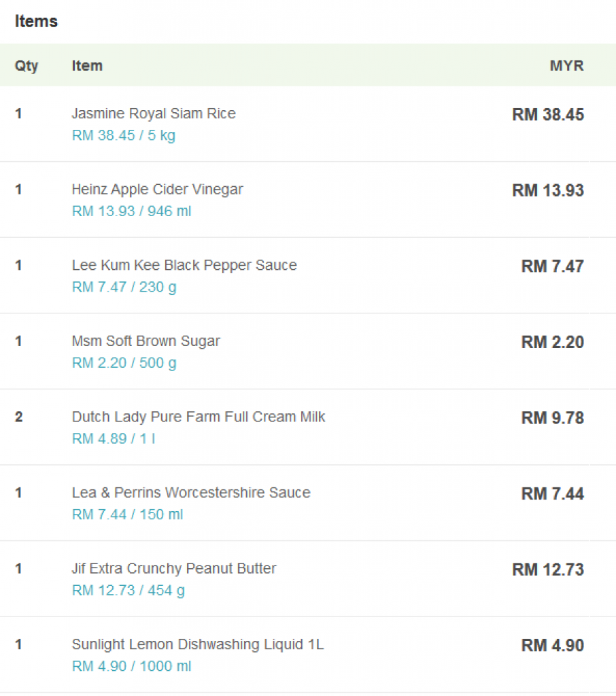
Task: Click the RM 13.93 / 946 ml price text
Action: 131,211
